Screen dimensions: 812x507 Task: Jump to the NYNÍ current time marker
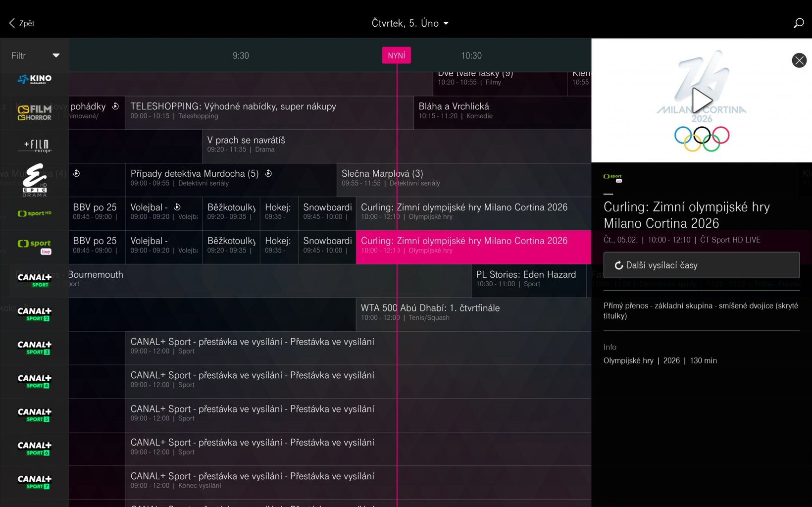396,55
